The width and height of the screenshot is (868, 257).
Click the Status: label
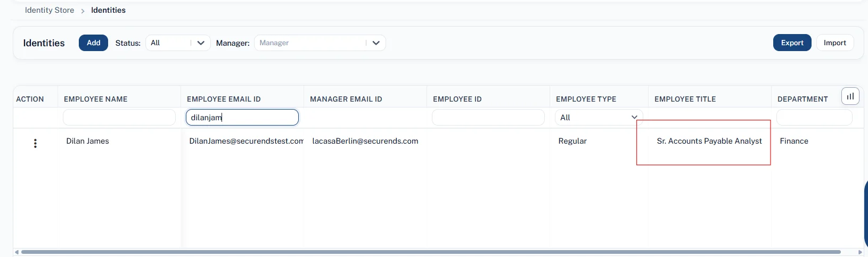[x=128, y=43]
